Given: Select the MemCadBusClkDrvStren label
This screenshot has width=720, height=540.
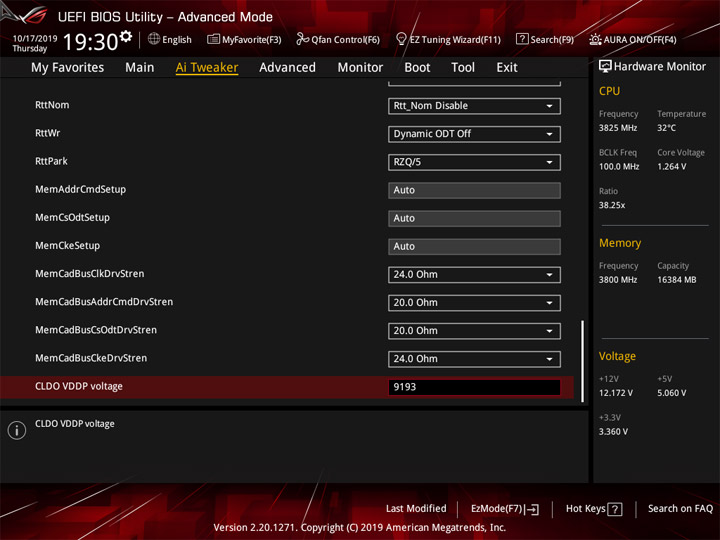Looking at the screenshot, I should point(90,274).
